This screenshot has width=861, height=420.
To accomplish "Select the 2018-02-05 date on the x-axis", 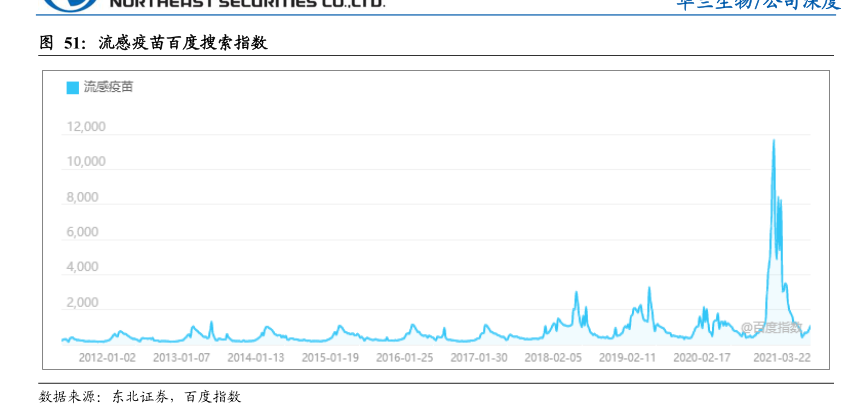I will point(553,357).
